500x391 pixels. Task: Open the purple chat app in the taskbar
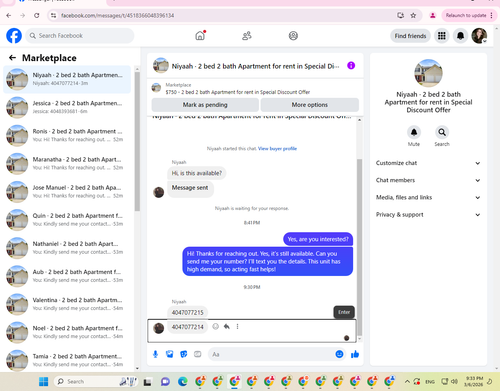tap(165, 381)
